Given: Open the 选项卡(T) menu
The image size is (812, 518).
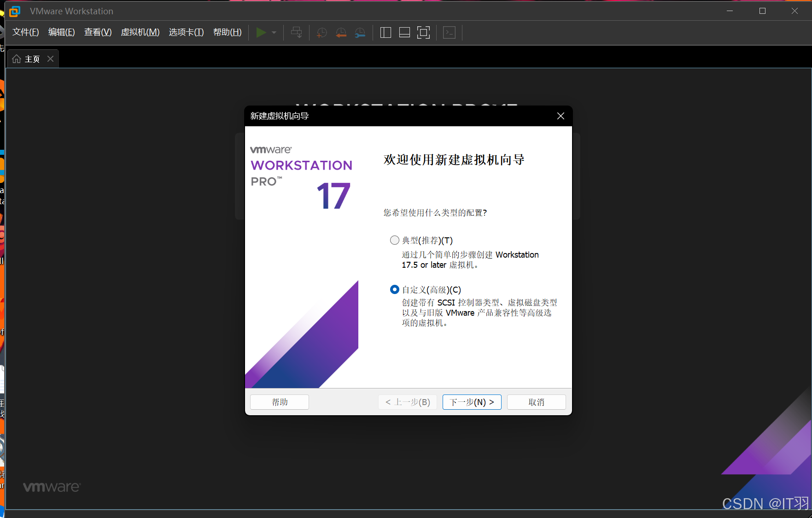Looking at the screenshot, I should click(186, 32).
